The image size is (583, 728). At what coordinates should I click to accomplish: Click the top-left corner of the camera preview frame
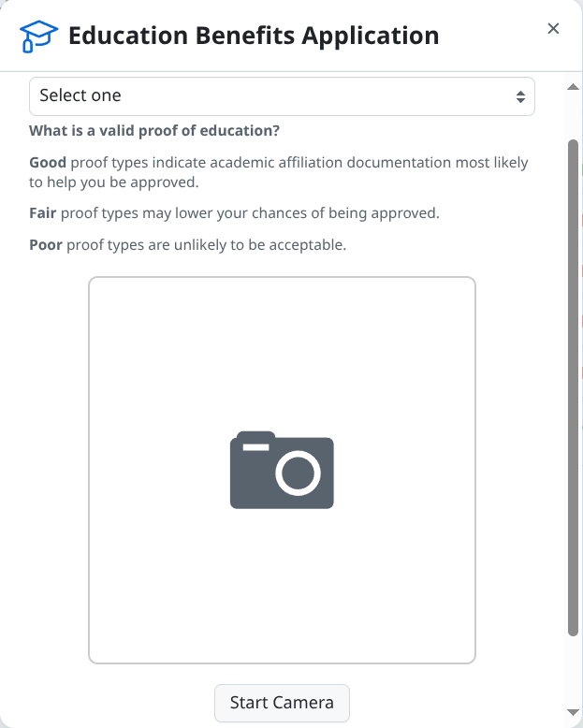(92, 280)
